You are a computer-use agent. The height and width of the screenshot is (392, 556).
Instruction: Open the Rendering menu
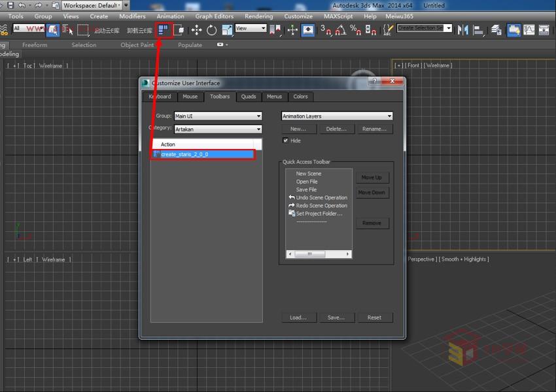point(259,16)
